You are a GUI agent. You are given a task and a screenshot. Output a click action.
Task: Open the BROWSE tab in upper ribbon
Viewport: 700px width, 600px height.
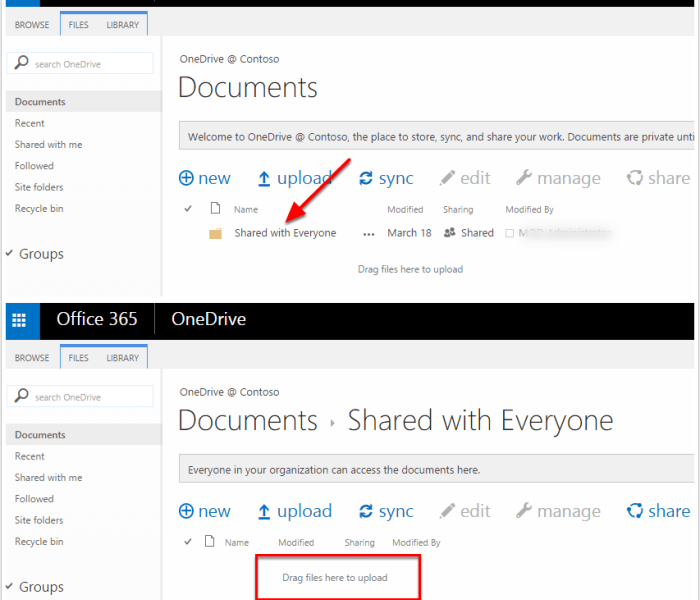click(x=32, y=25)
